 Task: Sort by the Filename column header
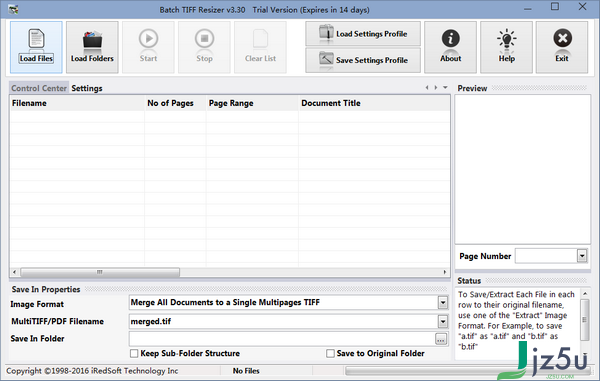coord(77,103)
